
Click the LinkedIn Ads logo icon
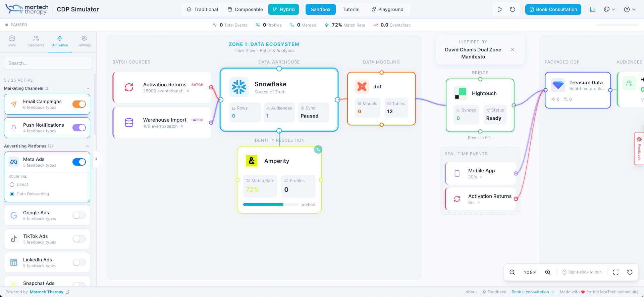14,262
